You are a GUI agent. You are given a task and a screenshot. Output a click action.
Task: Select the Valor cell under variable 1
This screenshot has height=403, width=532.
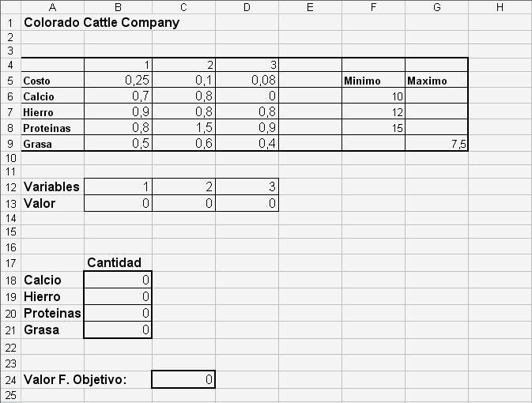point(117,203)
